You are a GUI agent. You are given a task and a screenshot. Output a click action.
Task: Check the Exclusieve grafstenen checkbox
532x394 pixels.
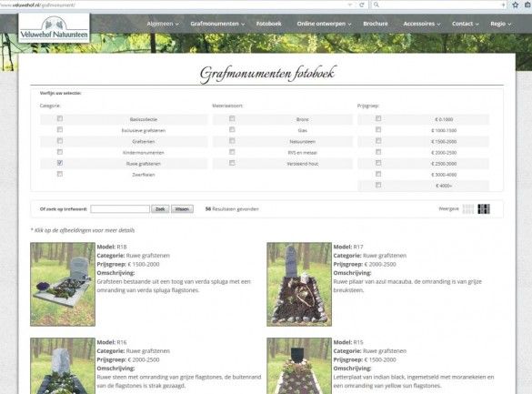[x=60, y=129]
